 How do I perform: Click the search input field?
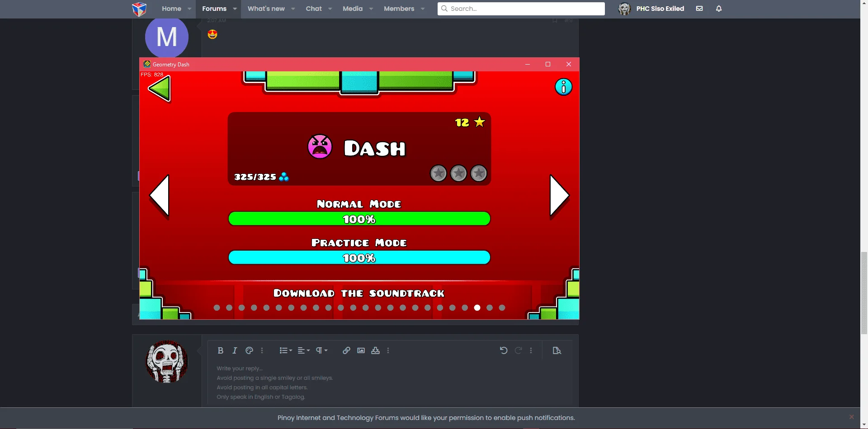tap(521, 9)
